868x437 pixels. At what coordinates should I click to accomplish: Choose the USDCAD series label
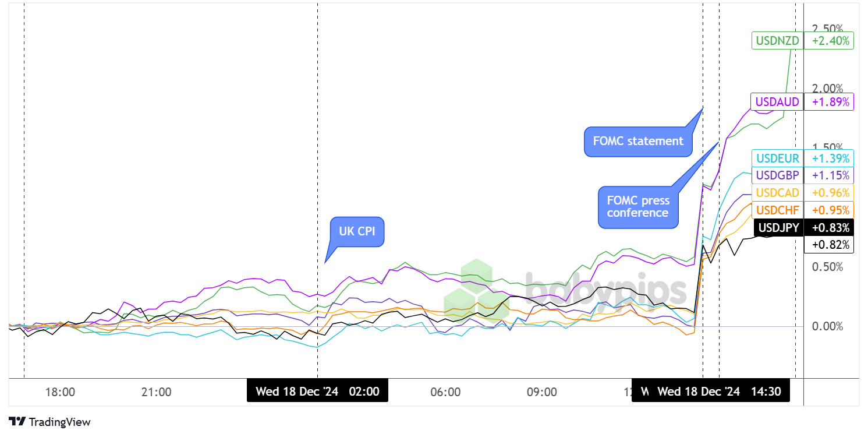point(777,192)
